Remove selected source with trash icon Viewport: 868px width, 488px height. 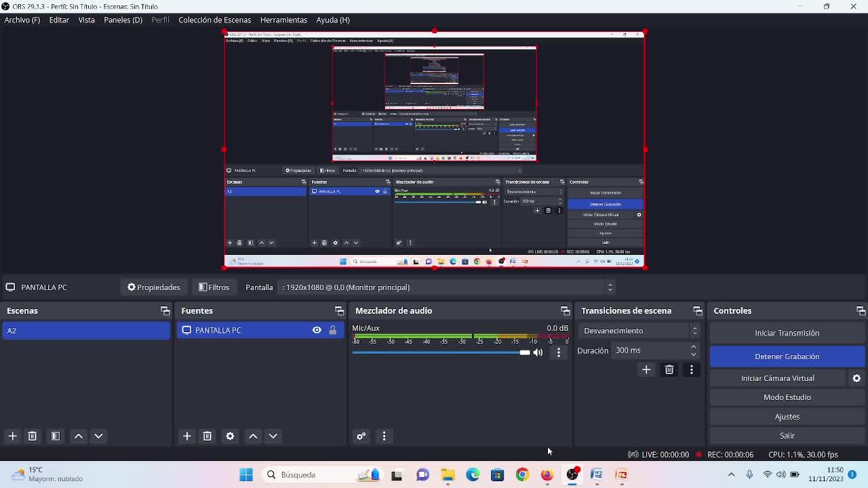(208, 436)
